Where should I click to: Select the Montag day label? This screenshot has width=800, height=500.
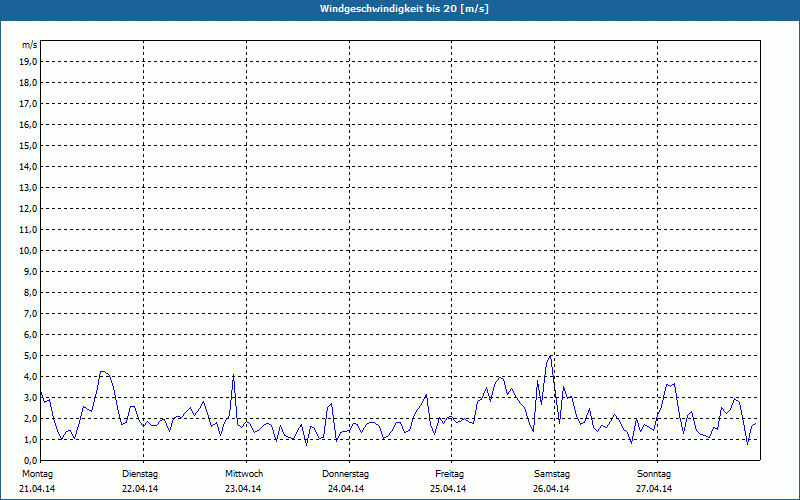point(37,473)
